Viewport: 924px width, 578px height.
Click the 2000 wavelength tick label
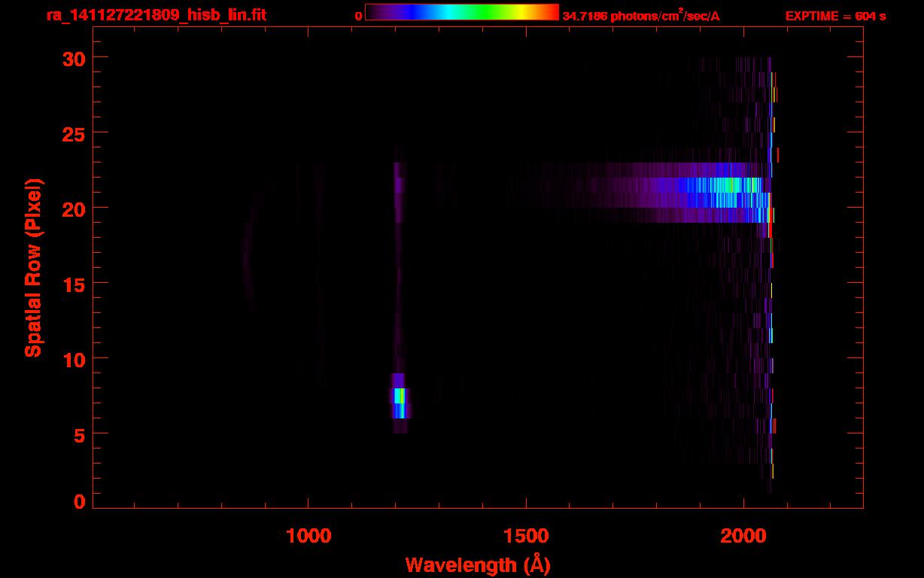(x=743, y=536)
